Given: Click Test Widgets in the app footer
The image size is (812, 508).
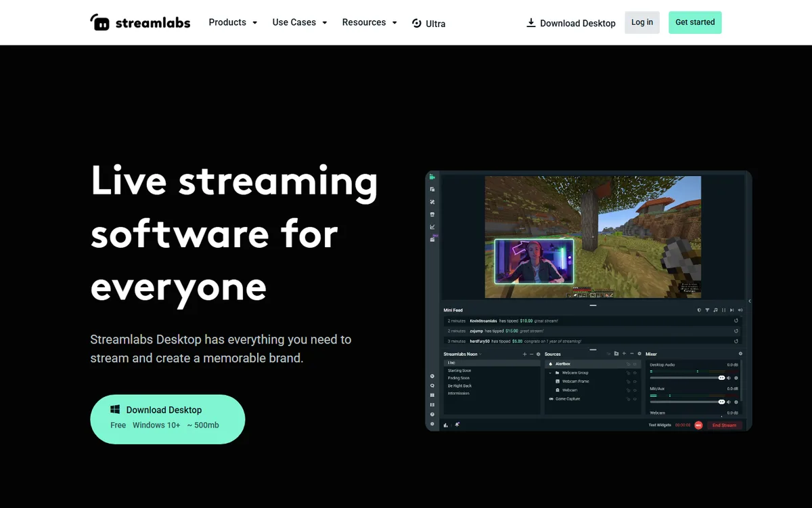Looking at the screenshot, I should [x=660, y=425].
